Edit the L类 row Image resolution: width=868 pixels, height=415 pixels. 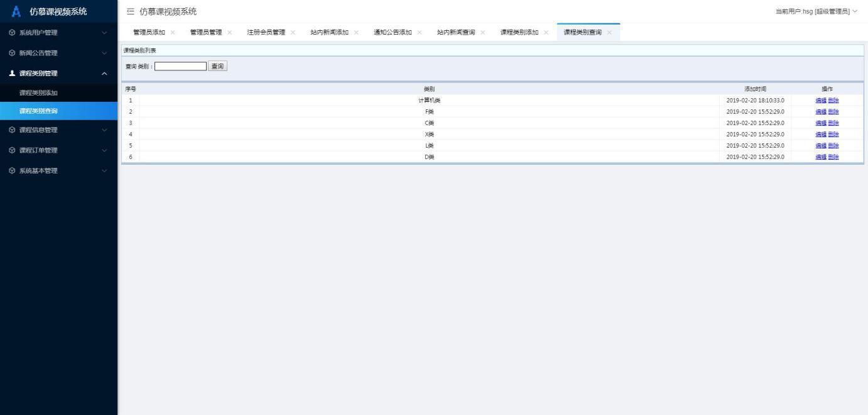pyautogui.click(x=821, y=146)
